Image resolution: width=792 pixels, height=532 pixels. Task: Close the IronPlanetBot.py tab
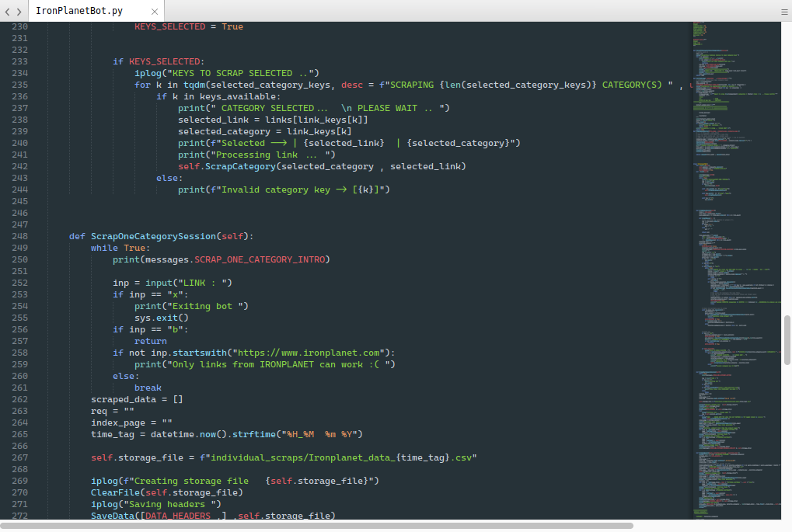pyautogui.click(x=153, y=11)
